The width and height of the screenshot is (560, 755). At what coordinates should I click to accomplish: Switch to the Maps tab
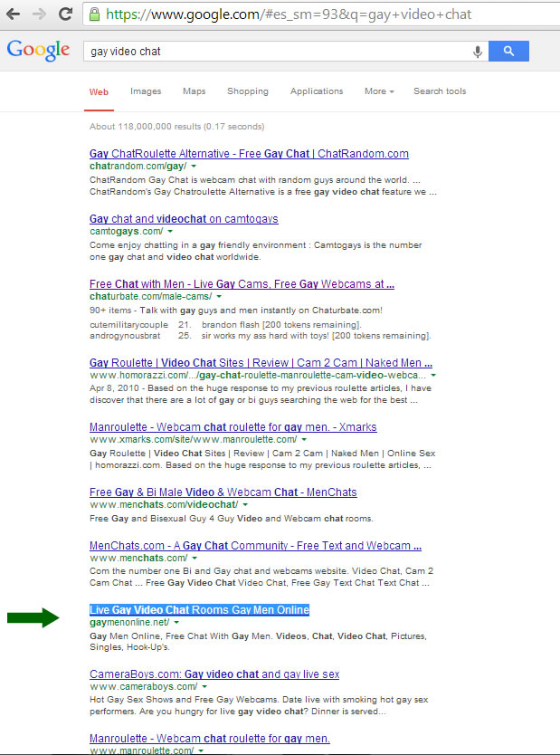194,91
